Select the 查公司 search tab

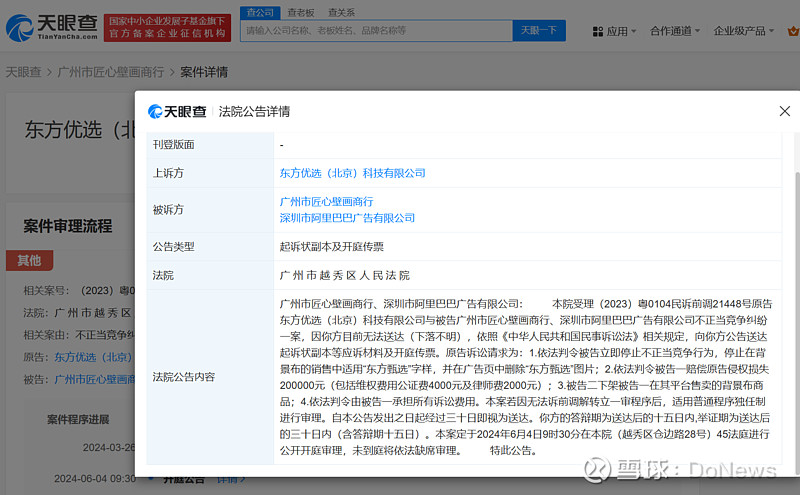point(260,12)
